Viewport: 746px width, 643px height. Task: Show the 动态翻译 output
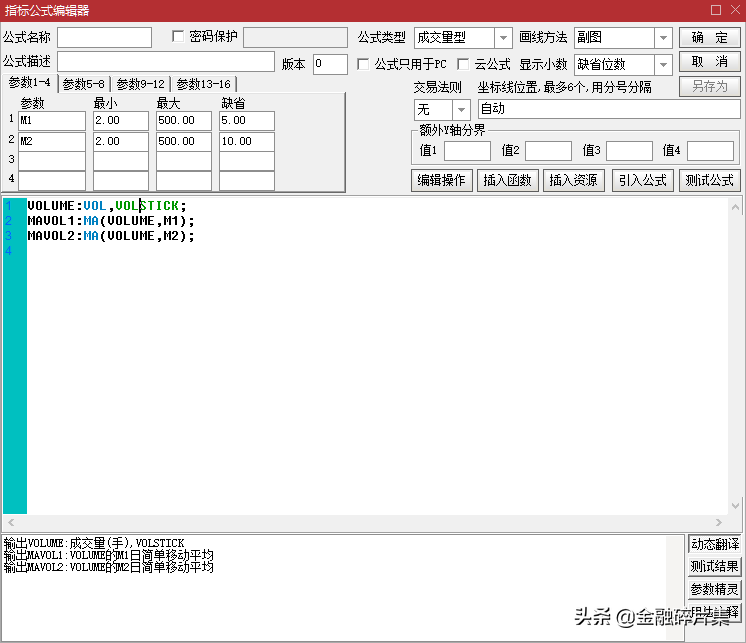[715, 544]
